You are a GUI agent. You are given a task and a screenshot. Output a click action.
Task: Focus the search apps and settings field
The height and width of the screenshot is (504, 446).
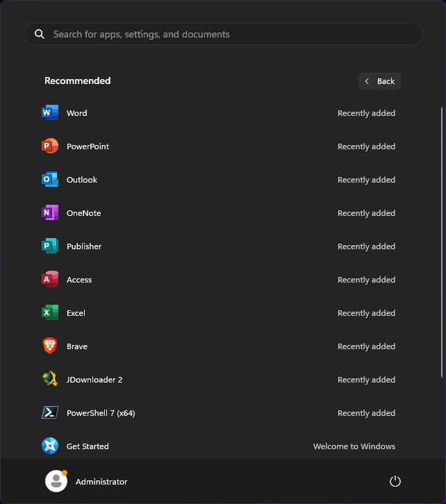point(223,34)
